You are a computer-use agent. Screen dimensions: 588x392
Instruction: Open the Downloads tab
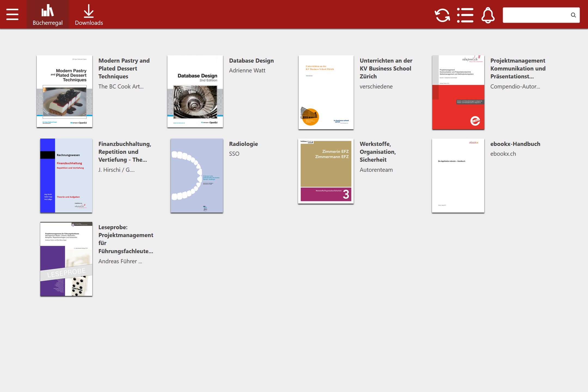tap(89, 15)
